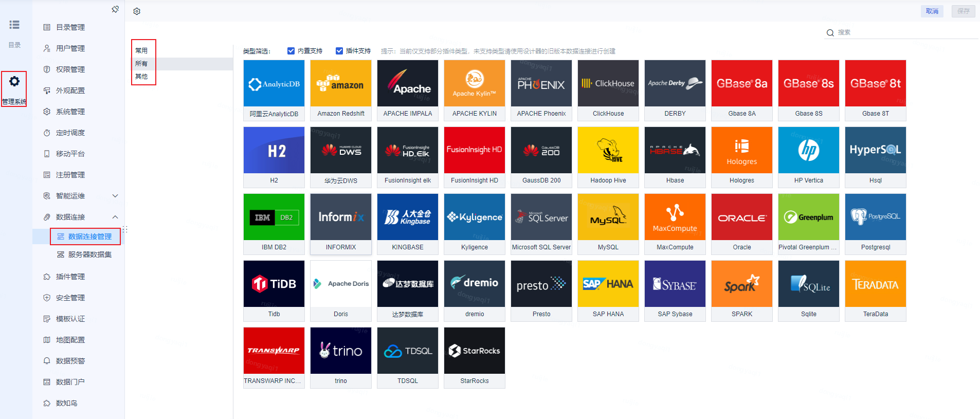Switch to the 常用 category
This screenshot has width=980, height=419.
(x=141, y=50)
